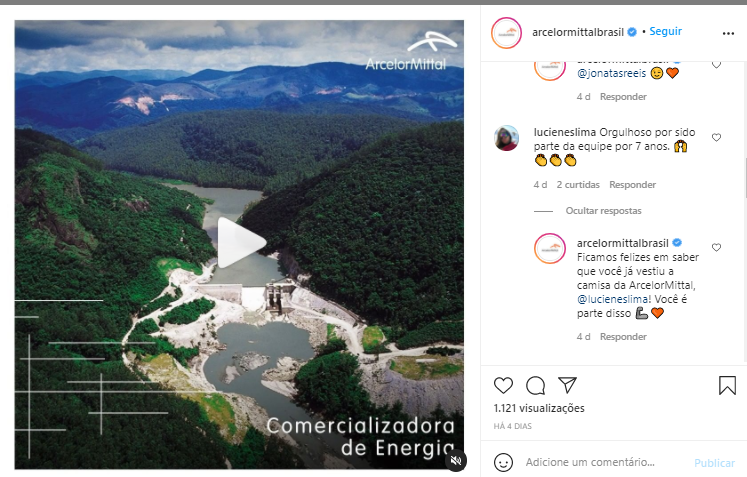Open @jonatasreeis mention link
The height and width of the screenshot is (477, 747).
point(612,73)
